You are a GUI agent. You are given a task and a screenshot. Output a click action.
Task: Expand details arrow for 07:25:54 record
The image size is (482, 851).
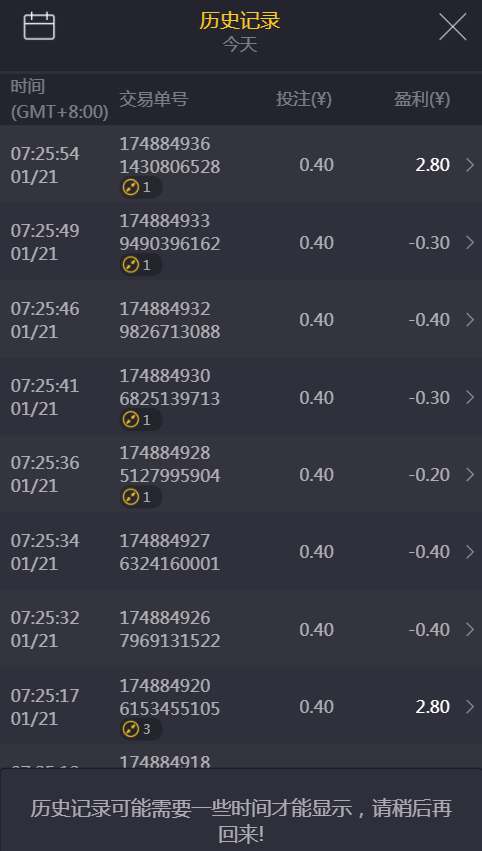pyautogui.click(x=470, y=165)
